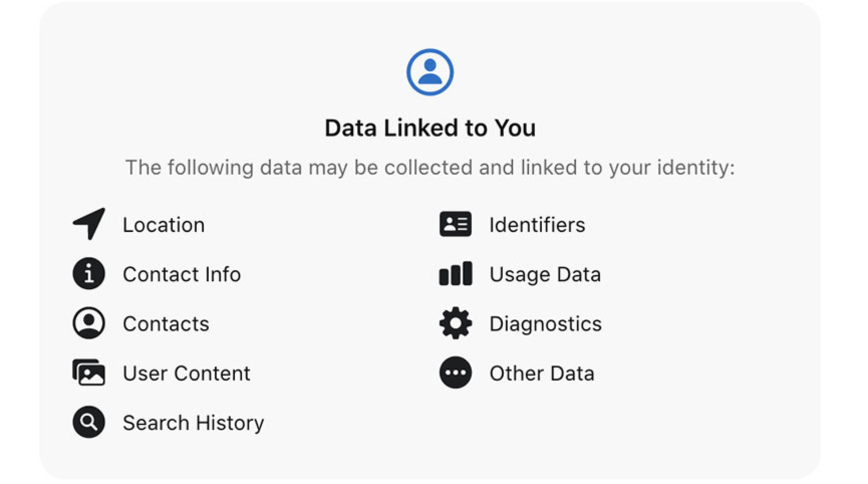Click the Search History magnifier icon
Viewport: 868px width, 484px height.
tap(89, 422)
